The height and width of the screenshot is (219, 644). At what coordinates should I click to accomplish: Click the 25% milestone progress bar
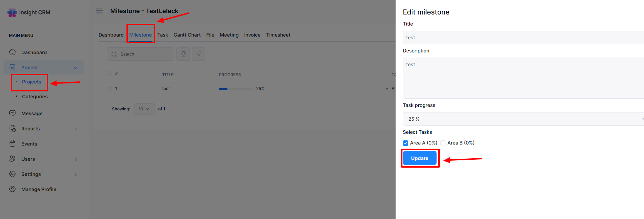[236, 89]
